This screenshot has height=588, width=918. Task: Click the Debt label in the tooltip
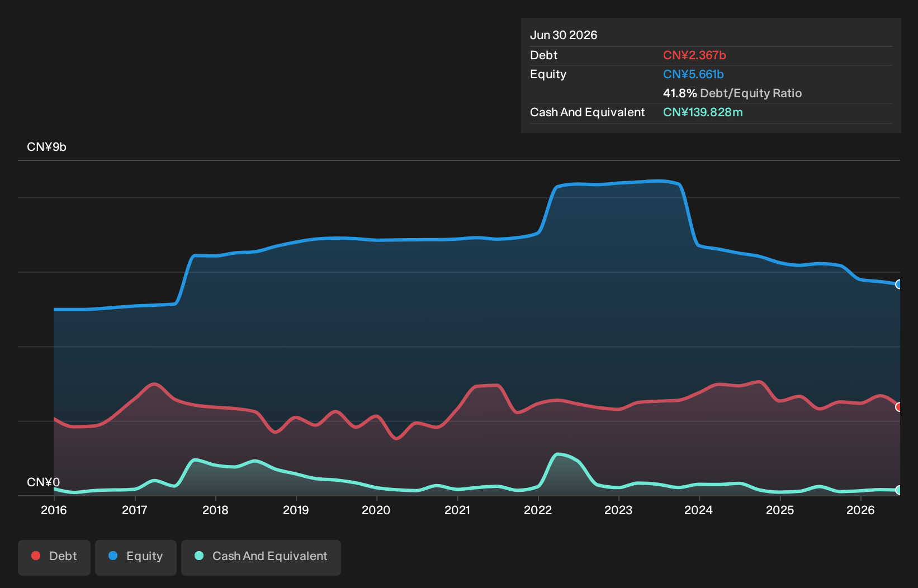tap(544, 55)
